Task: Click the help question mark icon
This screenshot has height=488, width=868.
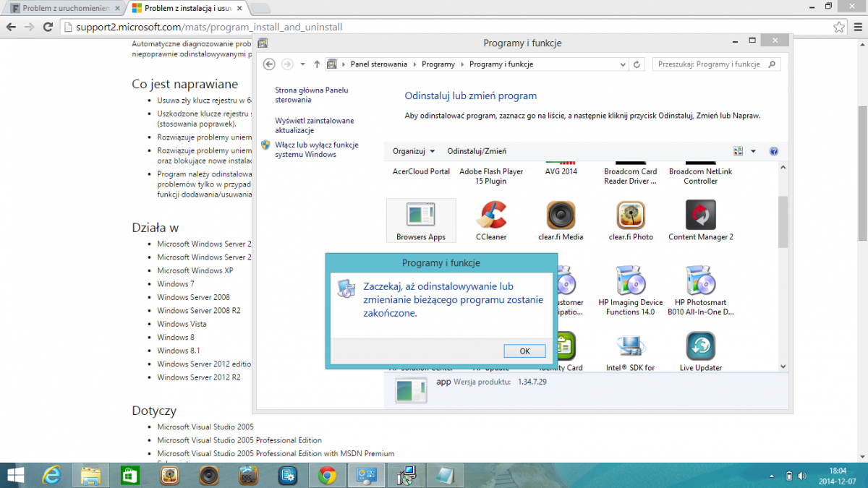Action: coord(774,151)
